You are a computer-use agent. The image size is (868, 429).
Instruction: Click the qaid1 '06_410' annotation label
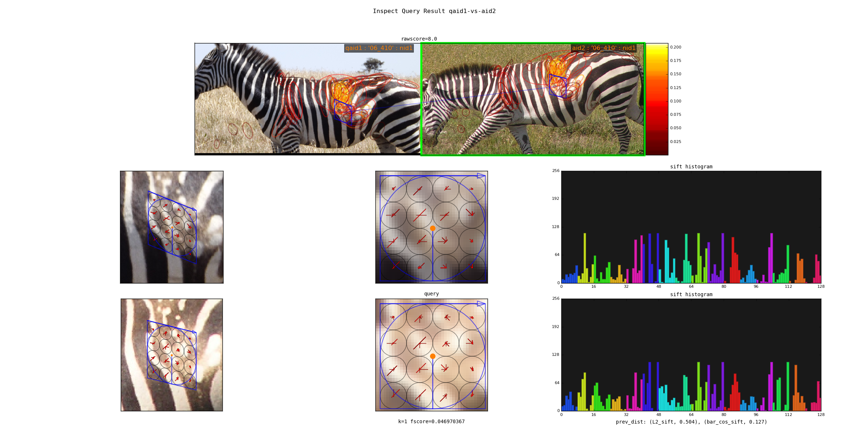(x=379, y=48)
